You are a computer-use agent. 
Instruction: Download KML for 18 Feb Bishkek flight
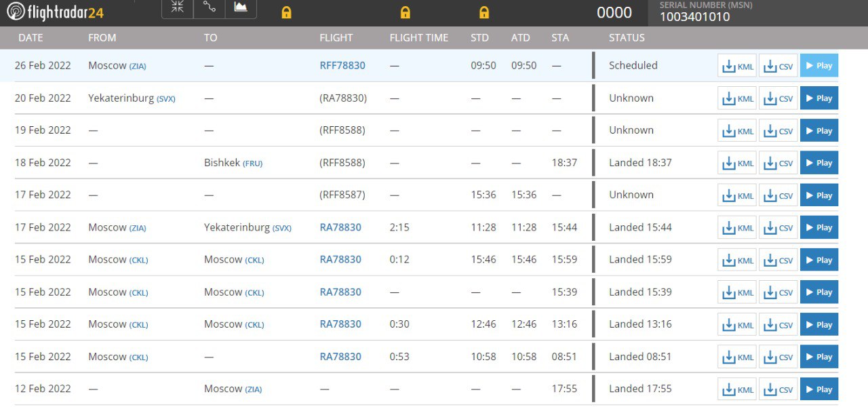[x=737, y=163]
